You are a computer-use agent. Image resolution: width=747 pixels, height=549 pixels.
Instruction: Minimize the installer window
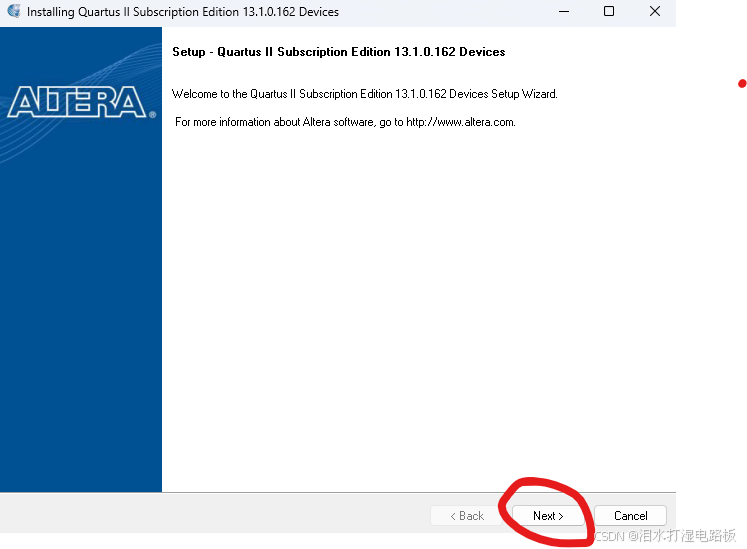(564, 11)
